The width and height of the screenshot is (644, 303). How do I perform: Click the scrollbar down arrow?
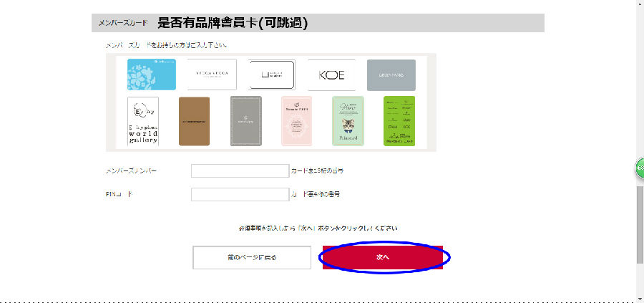point(640,299)
